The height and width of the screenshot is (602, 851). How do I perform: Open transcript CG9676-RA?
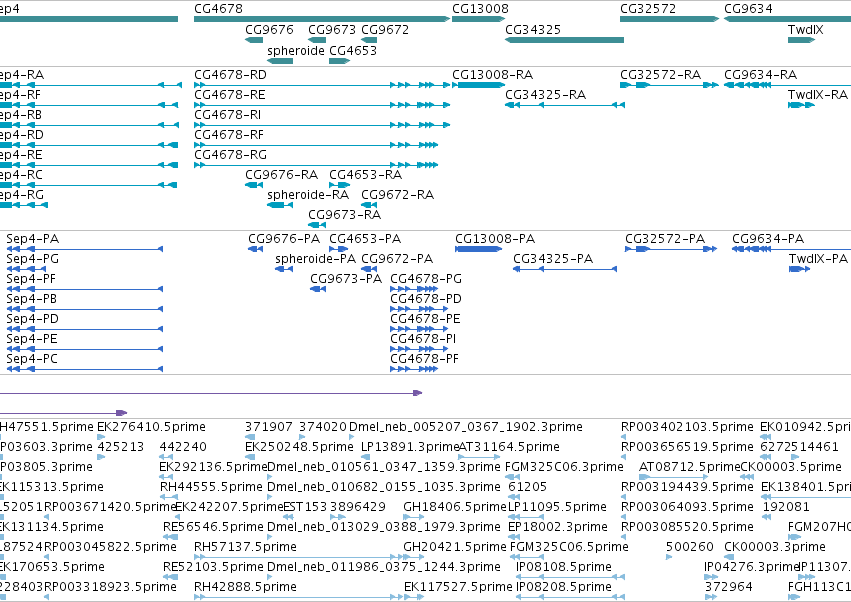pyautogui.click(x=281, y=175)
